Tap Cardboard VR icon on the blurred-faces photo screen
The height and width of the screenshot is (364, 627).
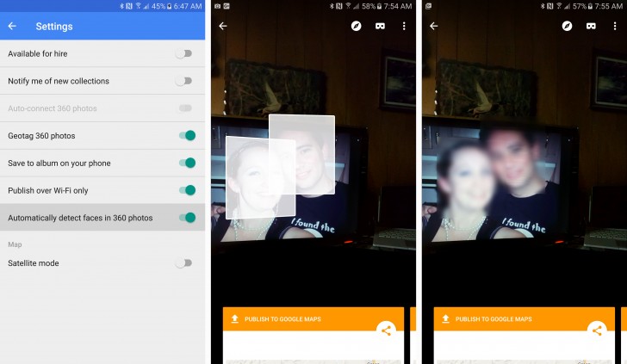[590, 27]
